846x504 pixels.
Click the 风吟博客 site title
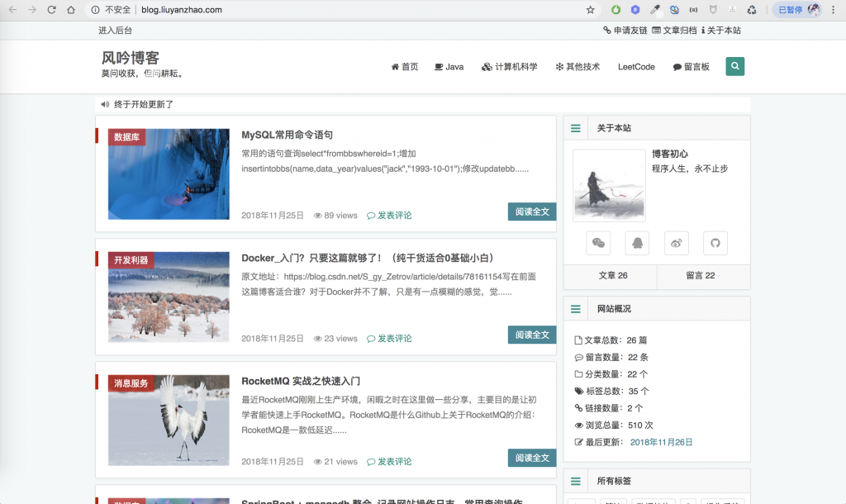coord(131,58)
